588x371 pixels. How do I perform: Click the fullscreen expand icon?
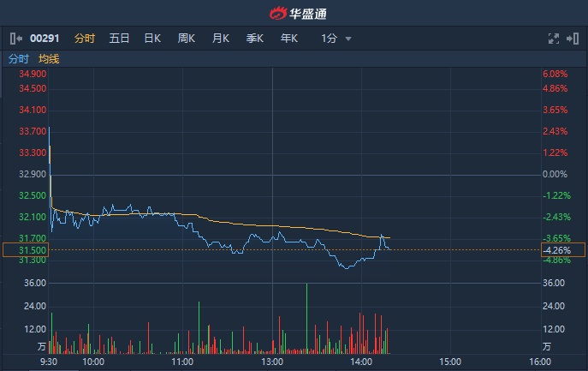553,39
